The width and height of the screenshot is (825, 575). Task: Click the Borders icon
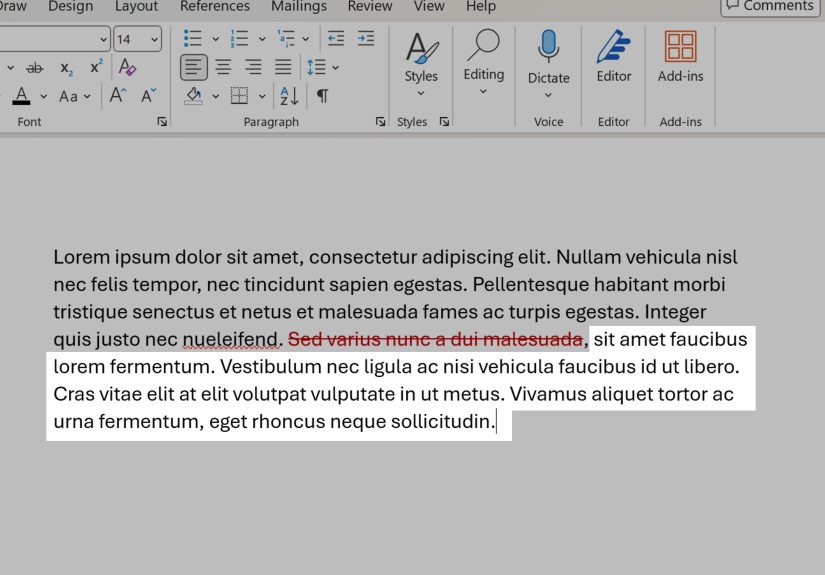pos(239,96)
